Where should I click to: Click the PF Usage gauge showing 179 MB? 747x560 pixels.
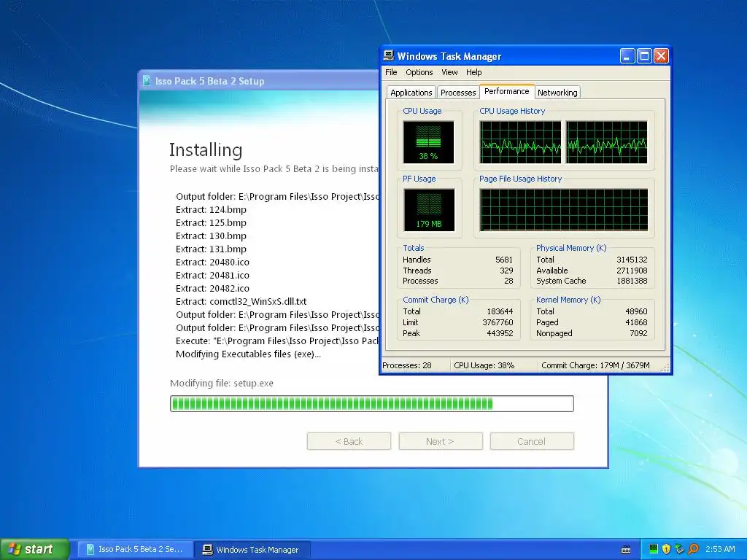coord(429,210)
